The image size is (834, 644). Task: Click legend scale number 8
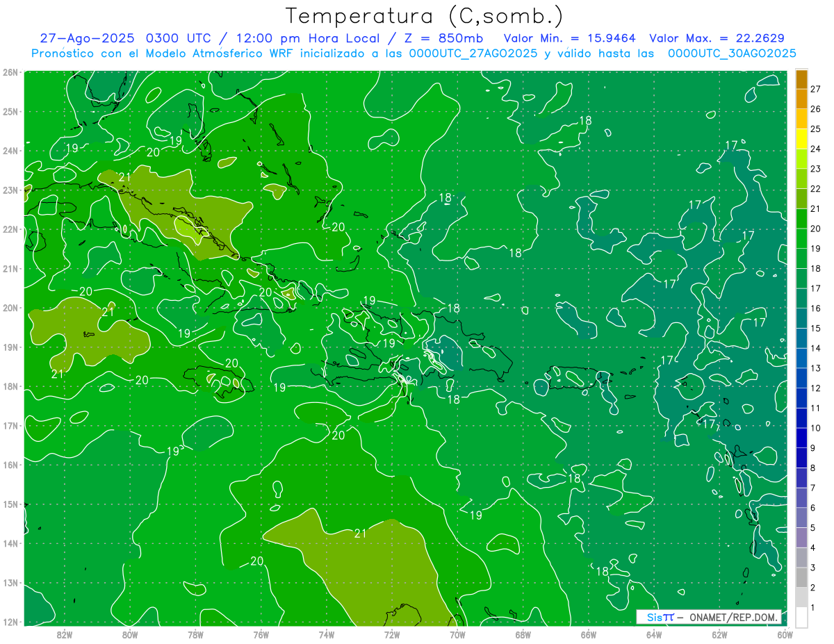pos(813,468)
